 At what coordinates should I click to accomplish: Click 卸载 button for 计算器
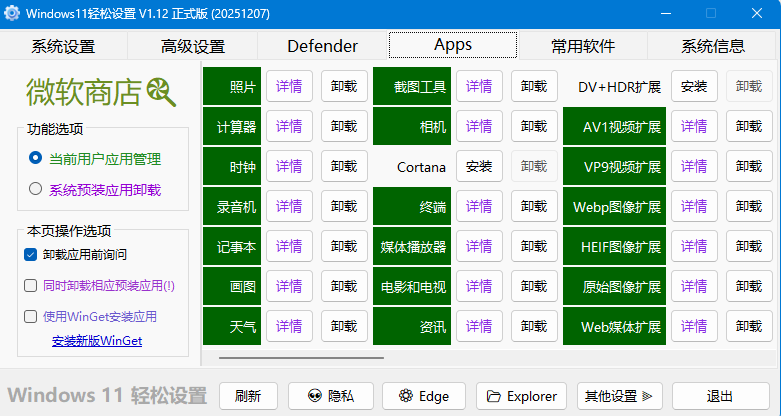pos(344,126)
